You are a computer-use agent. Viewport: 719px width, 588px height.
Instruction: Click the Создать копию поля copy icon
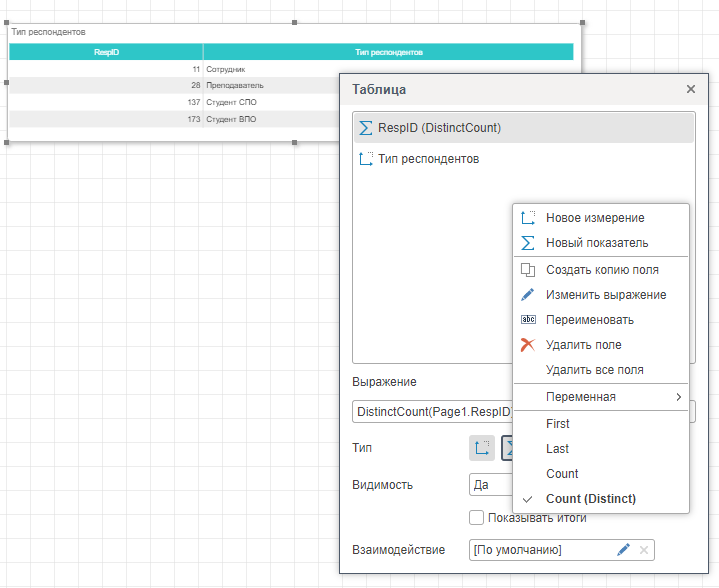528,270
